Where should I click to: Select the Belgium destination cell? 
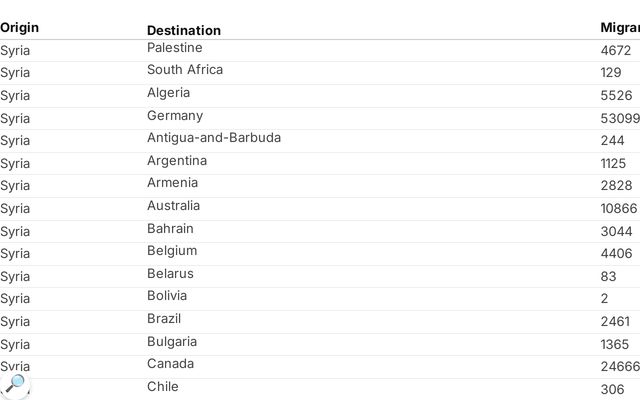(x=172, y=251)
